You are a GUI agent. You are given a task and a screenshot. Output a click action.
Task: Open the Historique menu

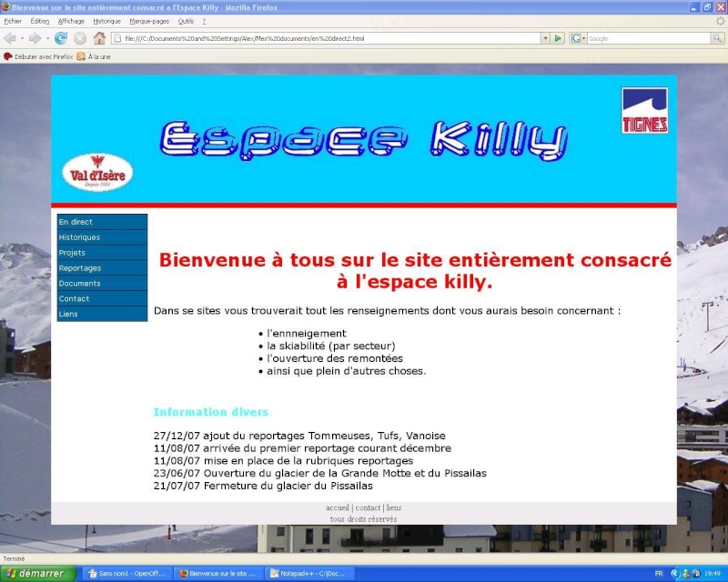tap(106, 21)
